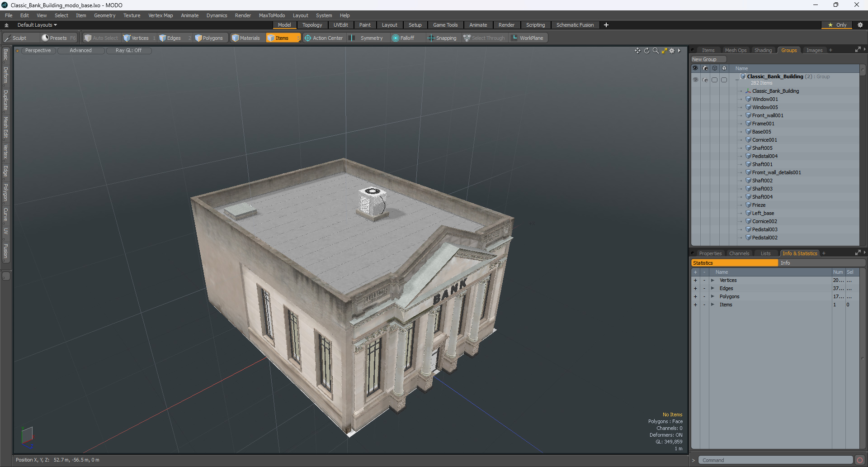Click the visibility eye column header
The image size is (868, 467).
point(695,68)
